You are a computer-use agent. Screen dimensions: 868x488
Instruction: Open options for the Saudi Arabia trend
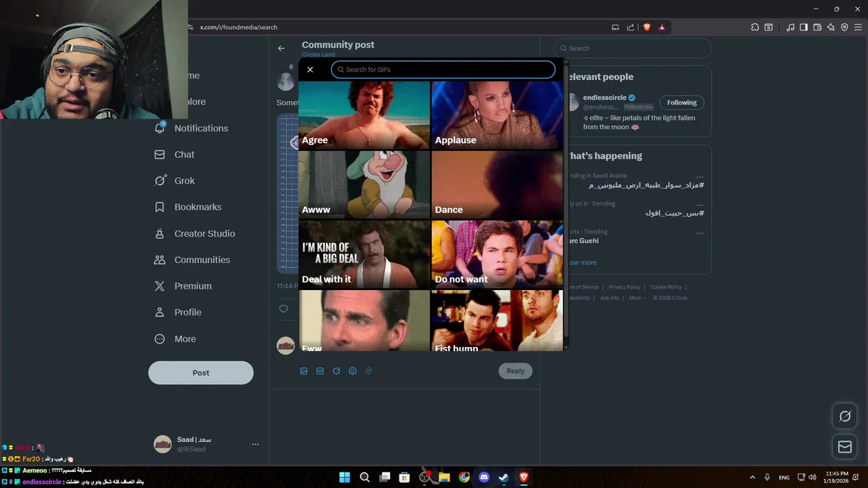click(x=700, y=176)
